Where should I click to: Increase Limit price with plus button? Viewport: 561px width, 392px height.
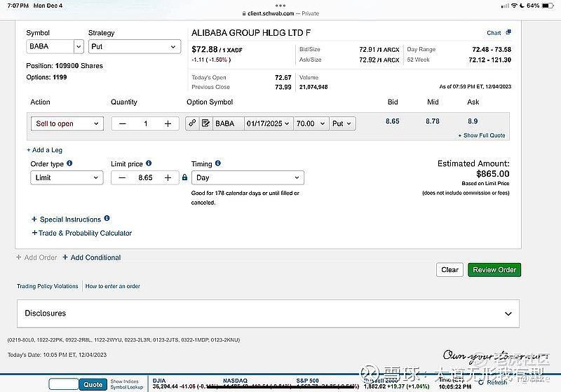[x=168, y=177]
